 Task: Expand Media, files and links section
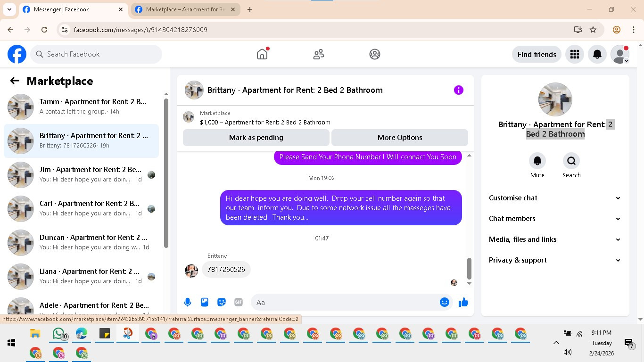click(555, 239)
